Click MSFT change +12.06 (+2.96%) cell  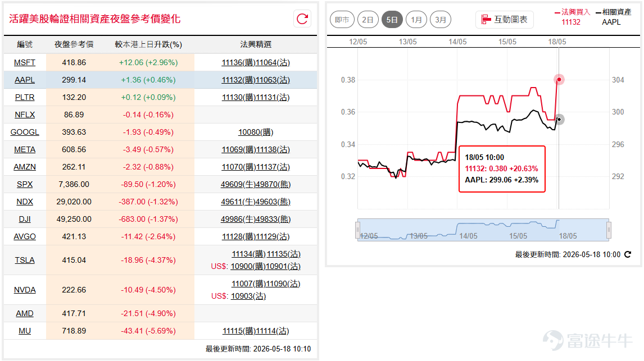[148, 62]
